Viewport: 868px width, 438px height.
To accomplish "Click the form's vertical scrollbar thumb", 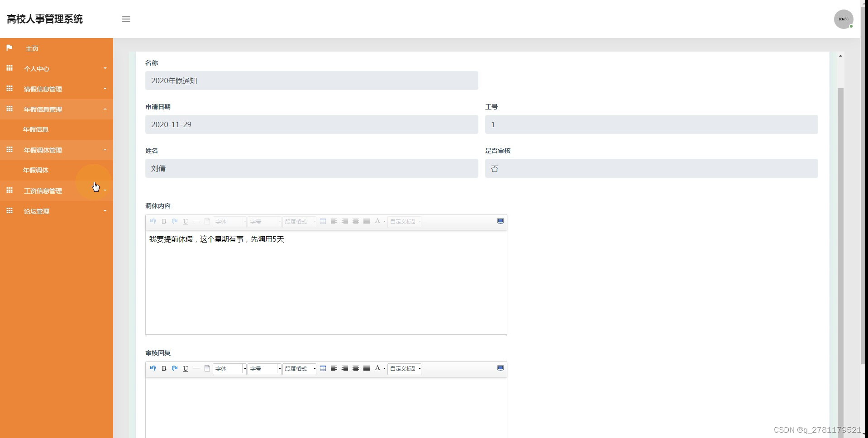I will pyautogui.click(x=840, y=262).
